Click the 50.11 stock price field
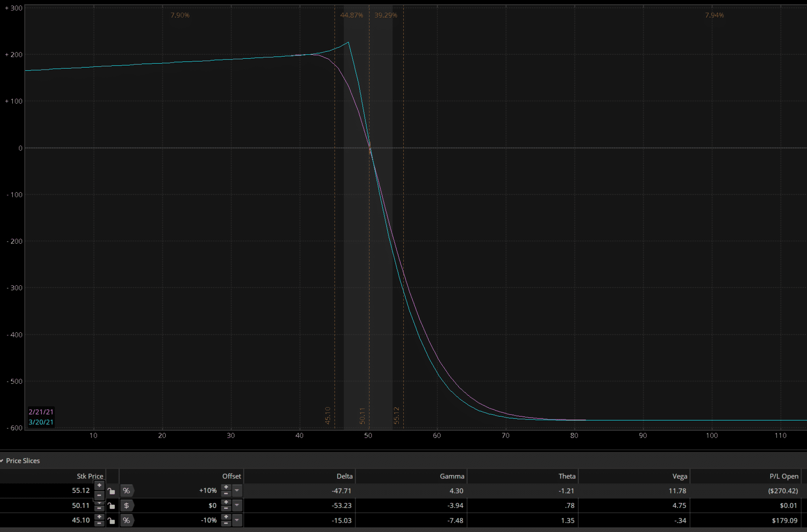Viewport: 807px width, 532px height. pos(81,506)
